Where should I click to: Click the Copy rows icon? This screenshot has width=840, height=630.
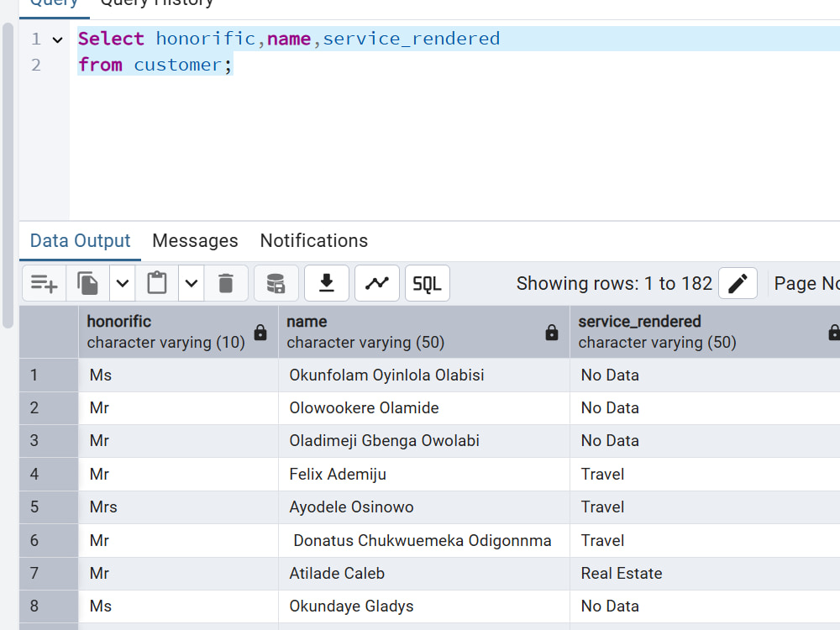coord(88,283)
